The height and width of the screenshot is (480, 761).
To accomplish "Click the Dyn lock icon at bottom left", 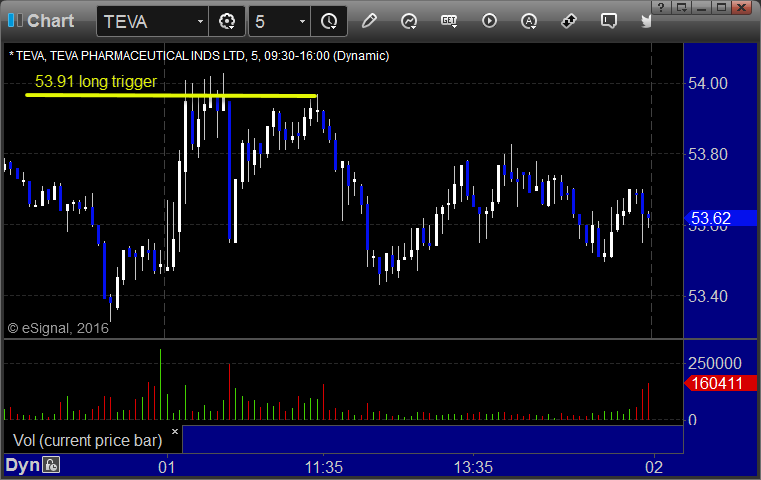I will tap(51, 465).
